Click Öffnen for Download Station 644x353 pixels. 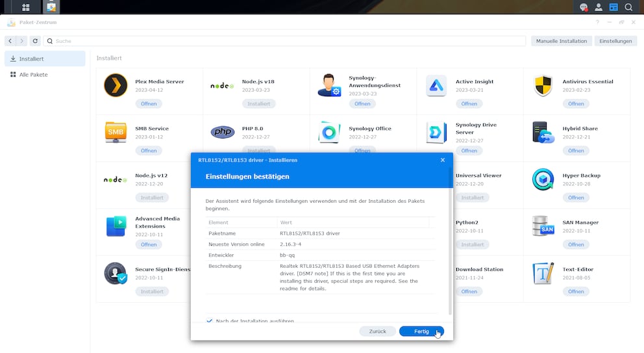coord(469,291)
